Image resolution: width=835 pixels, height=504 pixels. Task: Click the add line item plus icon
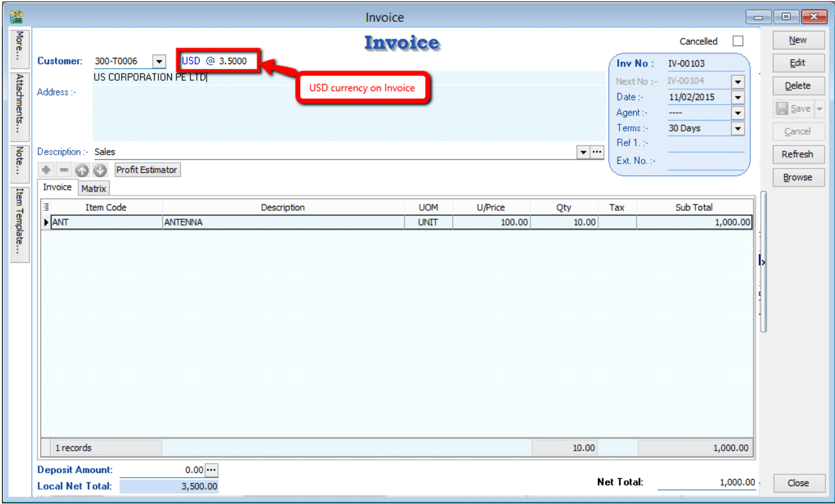click(46, 170)
